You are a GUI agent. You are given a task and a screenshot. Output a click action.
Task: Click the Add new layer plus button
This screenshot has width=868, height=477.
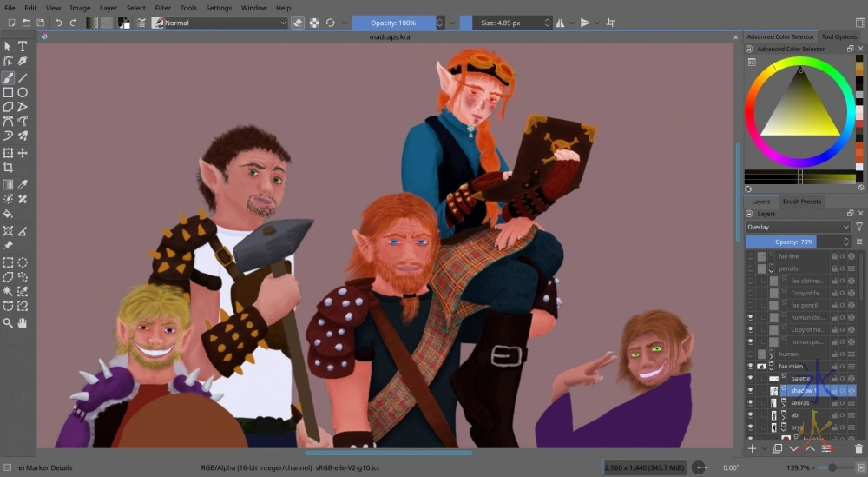pyautogui.click(x=752, y=448)
